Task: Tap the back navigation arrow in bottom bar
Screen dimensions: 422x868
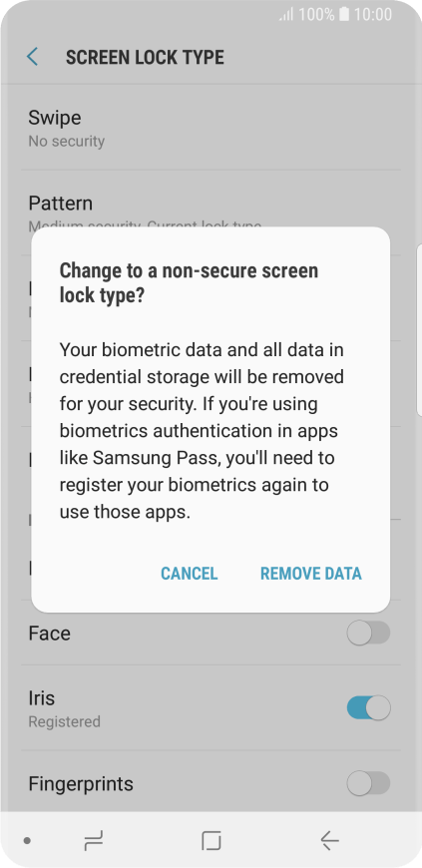Action: coord(329,841)
